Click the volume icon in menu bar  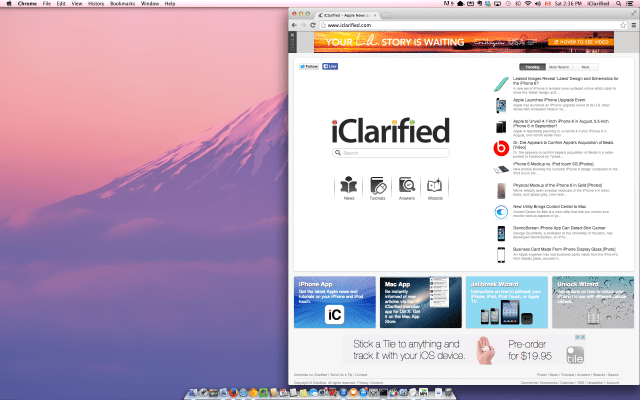pyautogui.click(x=538, y=3)
